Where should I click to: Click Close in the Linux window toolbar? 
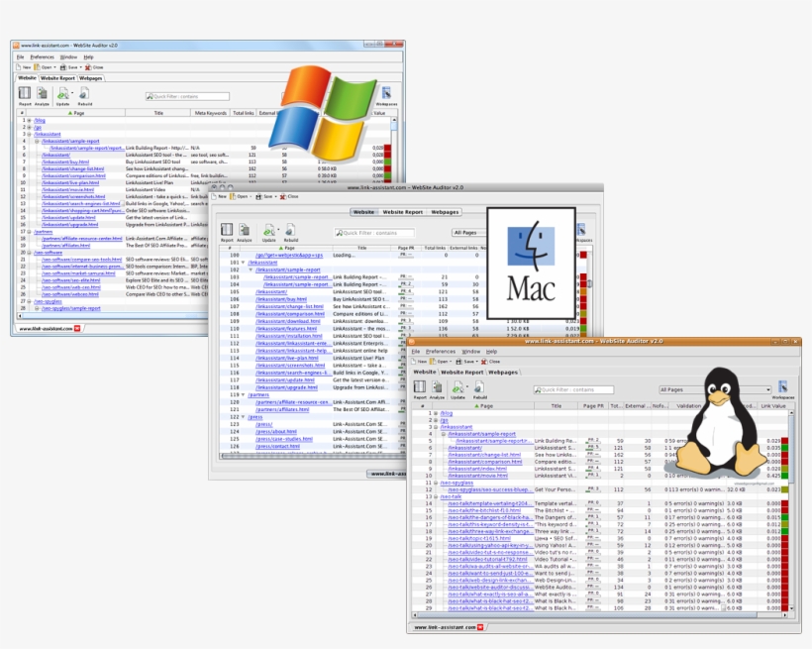click(x=490, y=362)
